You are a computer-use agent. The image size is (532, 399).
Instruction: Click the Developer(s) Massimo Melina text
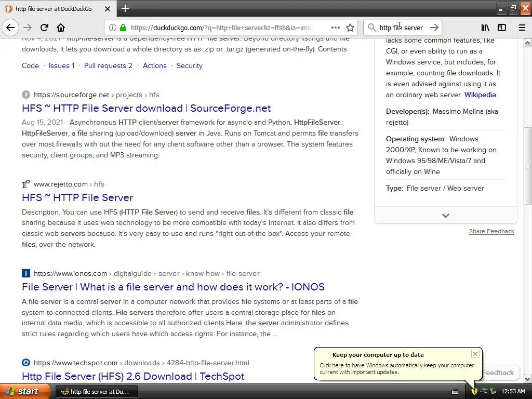[x=442, y=117]
